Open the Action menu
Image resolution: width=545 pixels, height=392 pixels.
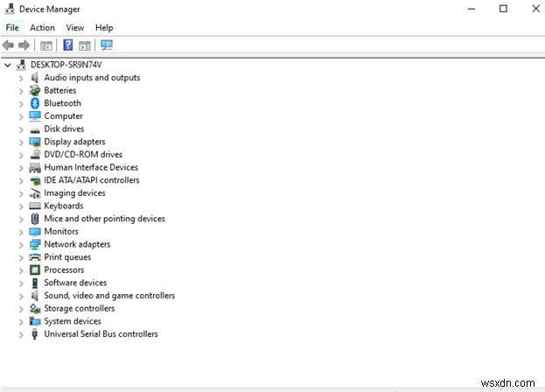[x=42, y=28]
